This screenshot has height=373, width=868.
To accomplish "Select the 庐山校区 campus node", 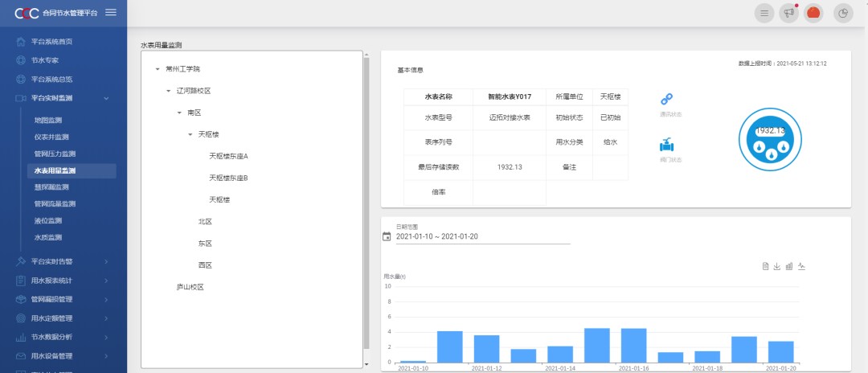I will click(x=190, y=286).
